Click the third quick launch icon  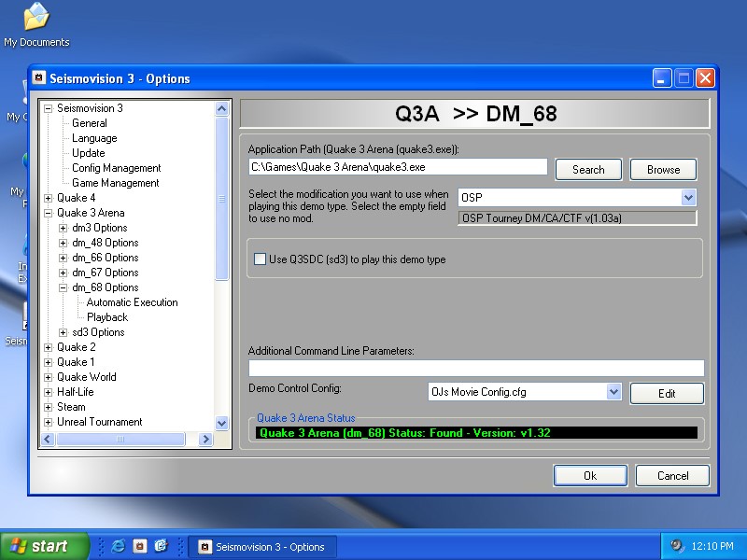(161, 546)
